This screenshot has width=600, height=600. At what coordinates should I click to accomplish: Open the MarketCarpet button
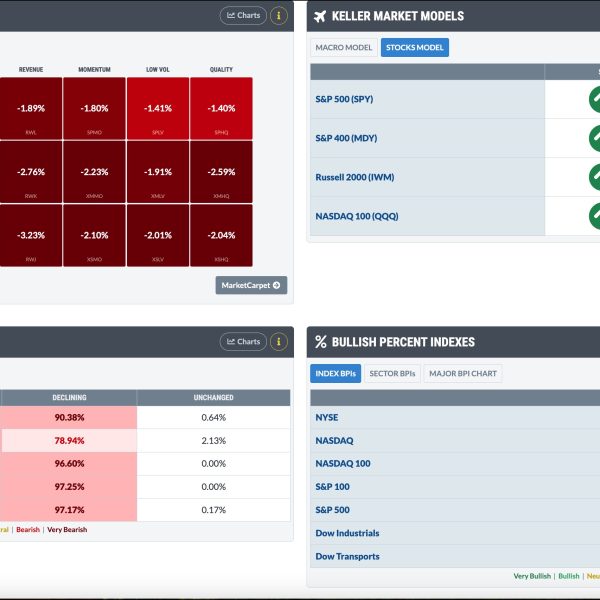click(x=251, y=285)
